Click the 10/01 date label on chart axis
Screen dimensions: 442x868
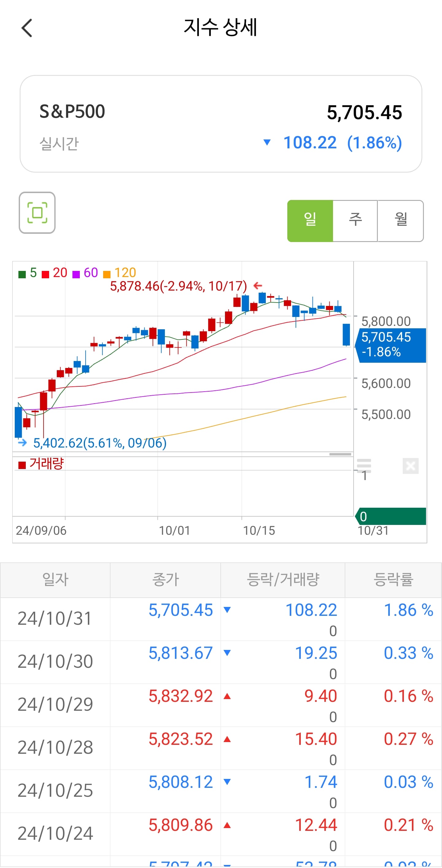coord(174,531)
